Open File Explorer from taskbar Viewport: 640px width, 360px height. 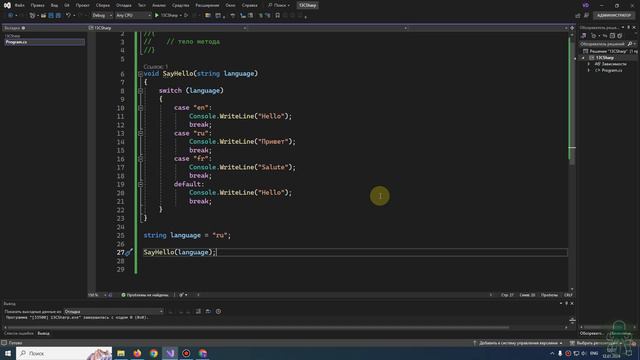pos(121,353)
